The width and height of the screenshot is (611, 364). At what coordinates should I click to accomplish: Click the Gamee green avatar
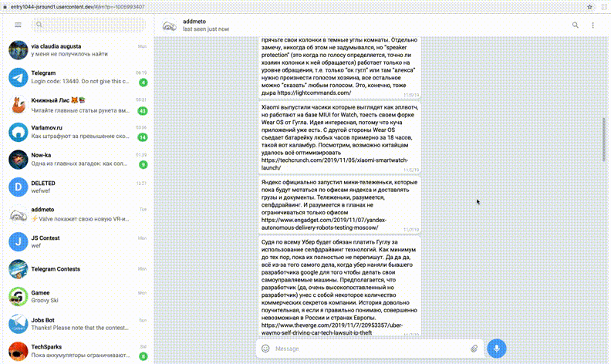click(x=19, y=296)
